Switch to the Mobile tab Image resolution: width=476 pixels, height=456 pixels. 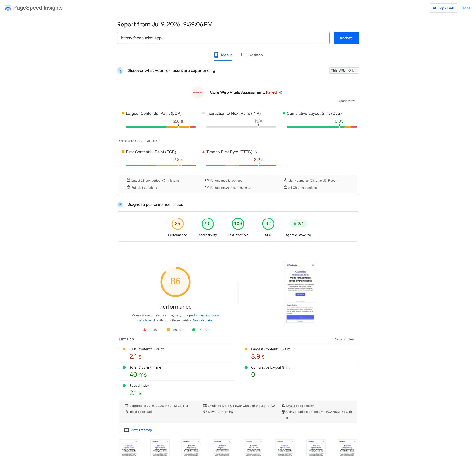[x=223, y=55]
